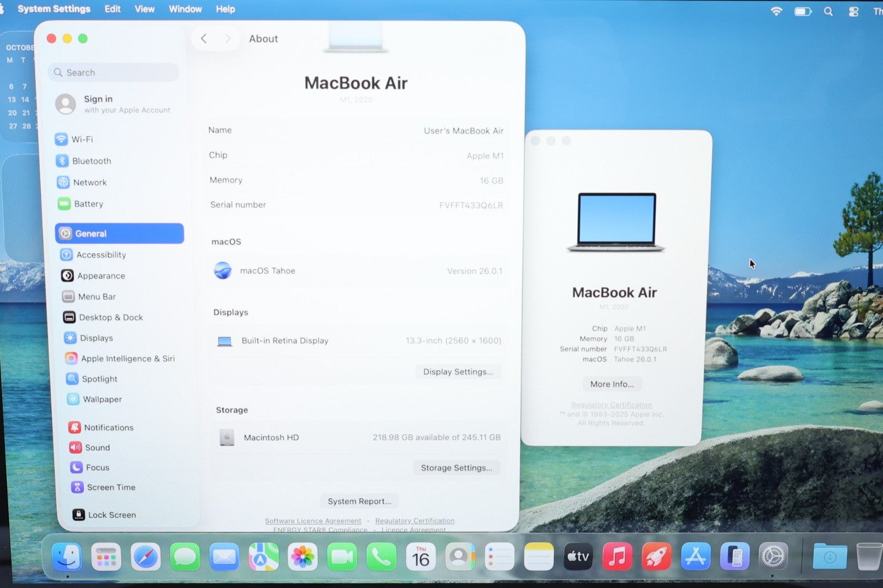Click the Display Settings button
Viewport: 883px width, 588px height.
tap(458, 372)
